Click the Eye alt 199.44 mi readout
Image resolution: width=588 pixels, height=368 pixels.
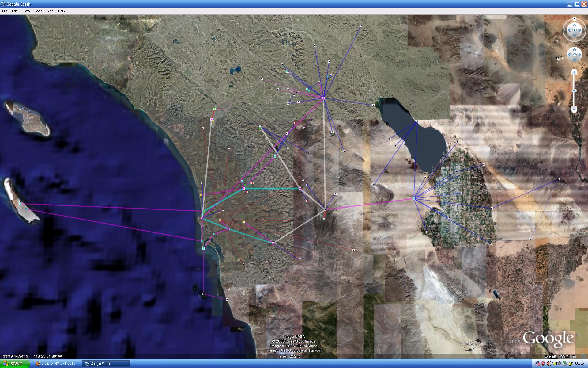560,356
